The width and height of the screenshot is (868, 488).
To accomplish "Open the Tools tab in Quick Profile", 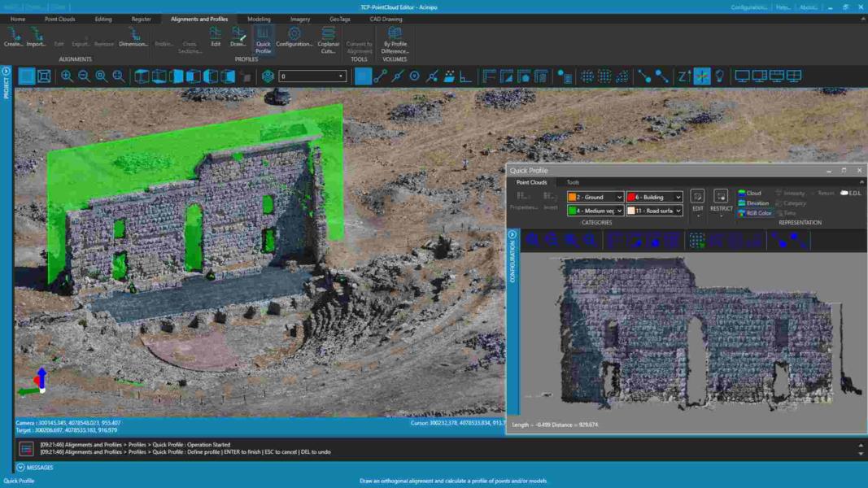I will click(573, 182).
